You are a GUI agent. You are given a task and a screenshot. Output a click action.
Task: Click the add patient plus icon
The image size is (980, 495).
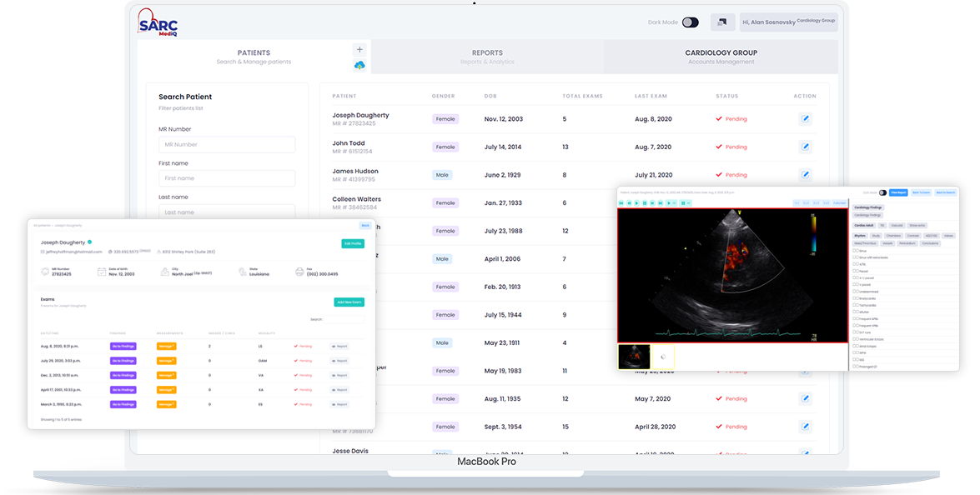pos(359,50)
